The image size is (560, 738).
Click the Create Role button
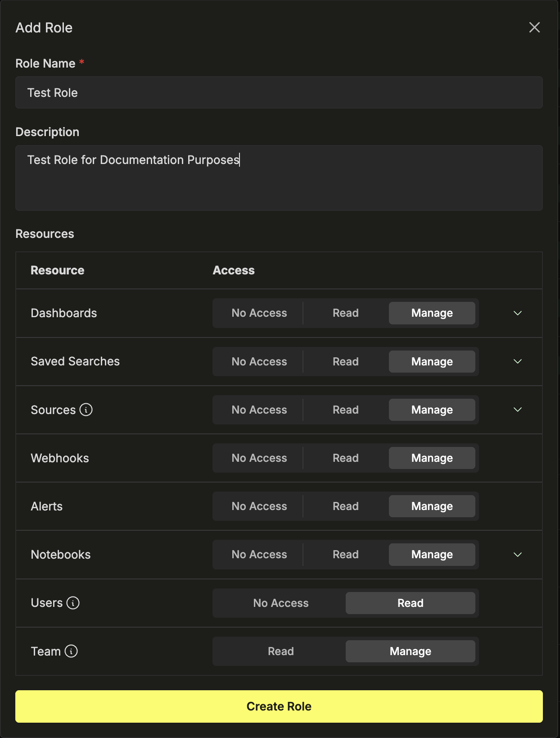pos(279,706)
